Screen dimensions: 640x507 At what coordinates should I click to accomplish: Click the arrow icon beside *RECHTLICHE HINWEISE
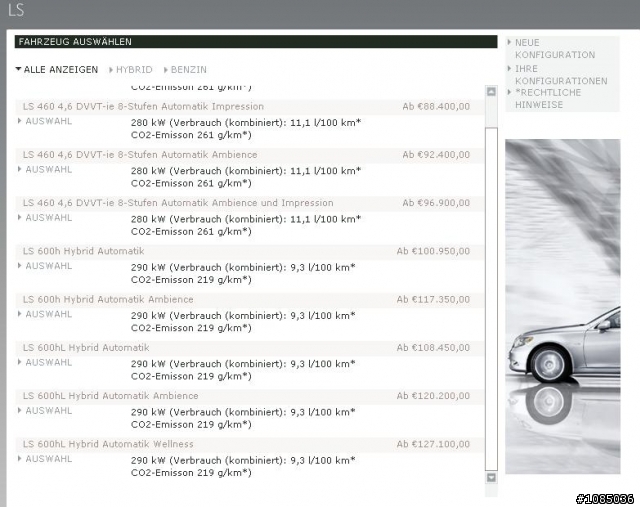[509, 92]
